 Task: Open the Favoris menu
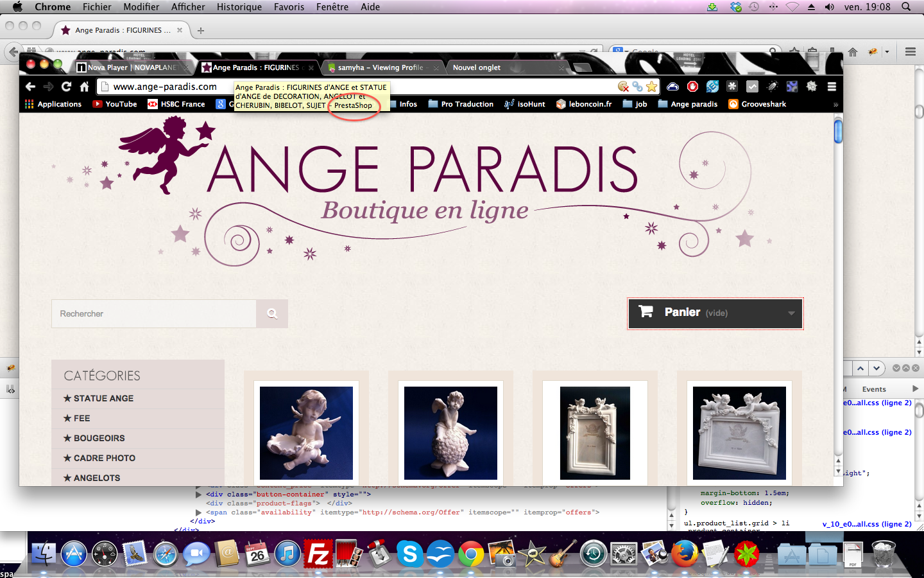coord(289,7)
